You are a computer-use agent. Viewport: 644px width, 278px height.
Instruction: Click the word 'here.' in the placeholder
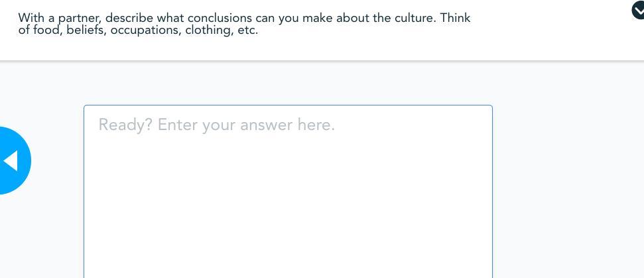point(316,125)
